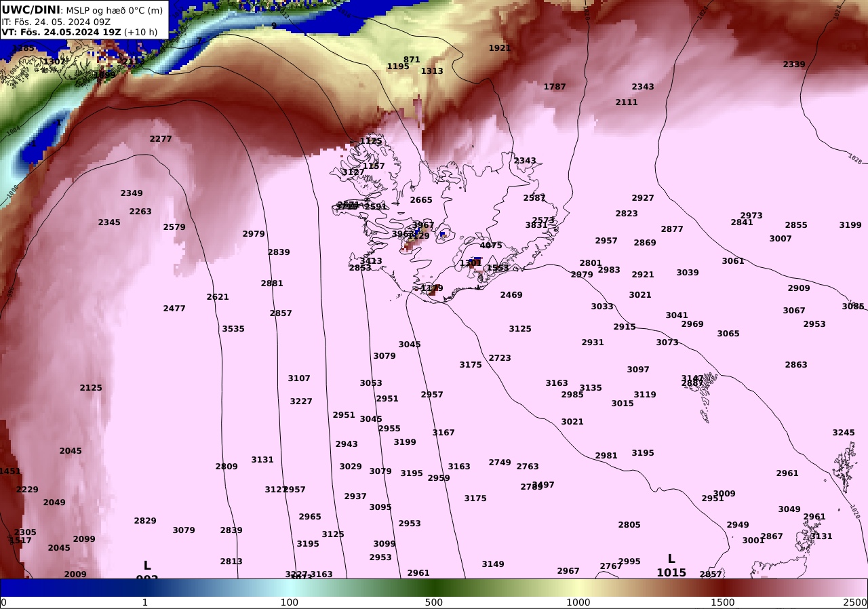Click the 2909 height value
Screen dimensions: 868x609
(799, 288)
